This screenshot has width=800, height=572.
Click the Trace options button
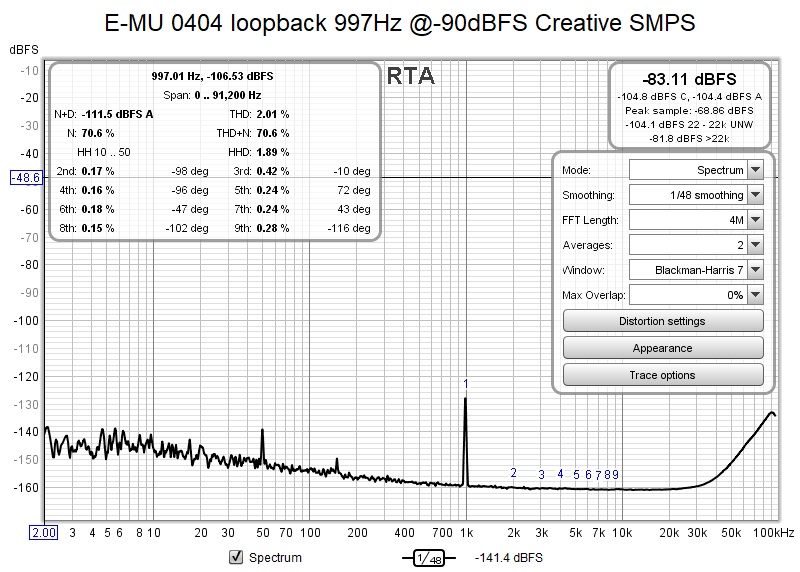663,375
